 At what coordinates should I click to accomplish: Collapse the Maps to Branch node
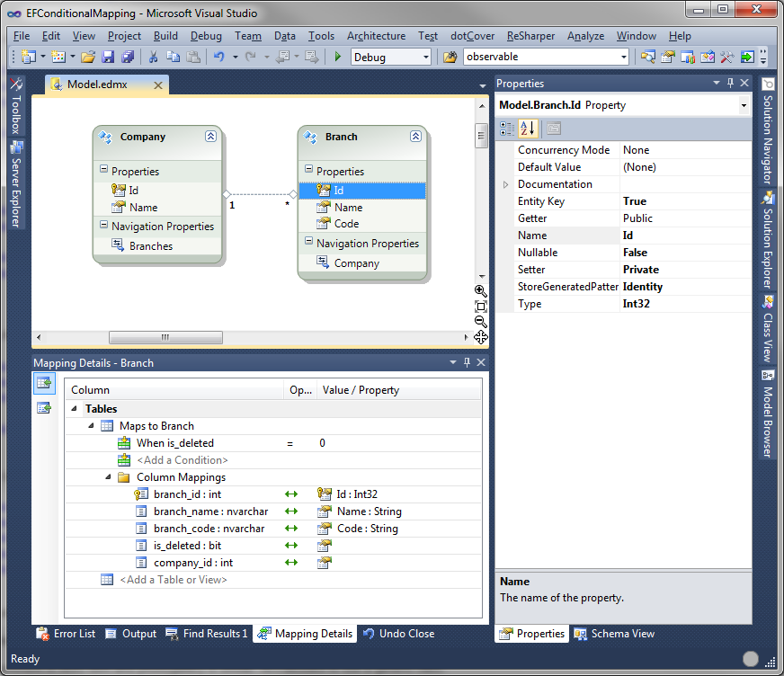point(91,426)
